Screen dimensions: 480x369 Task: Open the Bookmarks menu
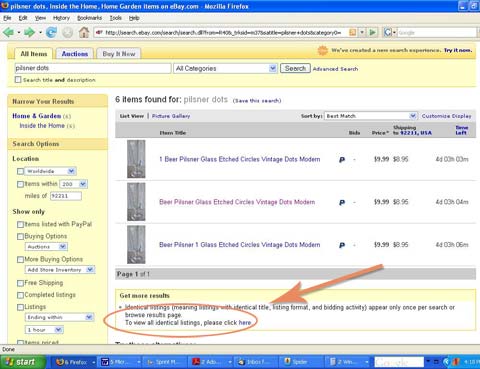(x=89, y=18)
